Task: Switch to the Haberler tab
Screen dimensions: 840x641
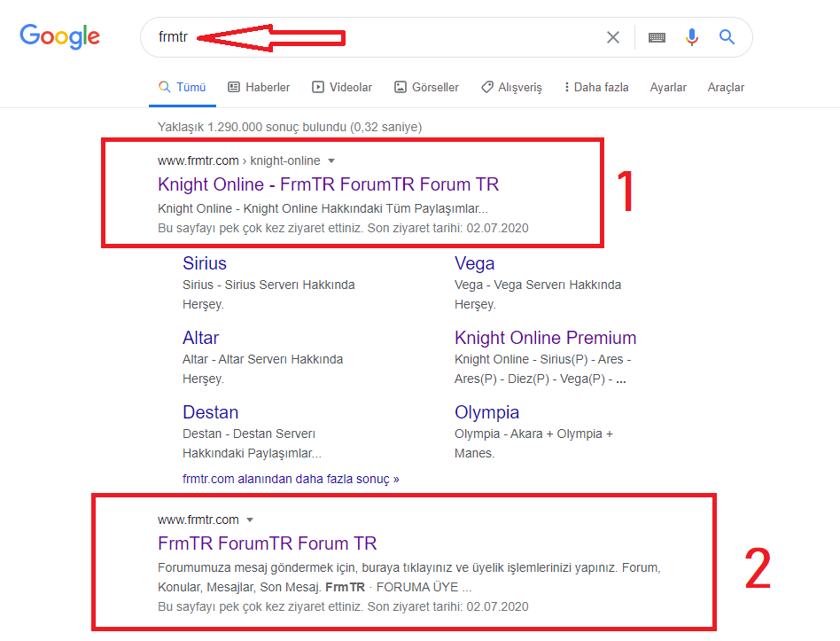Action: (259, 88)
